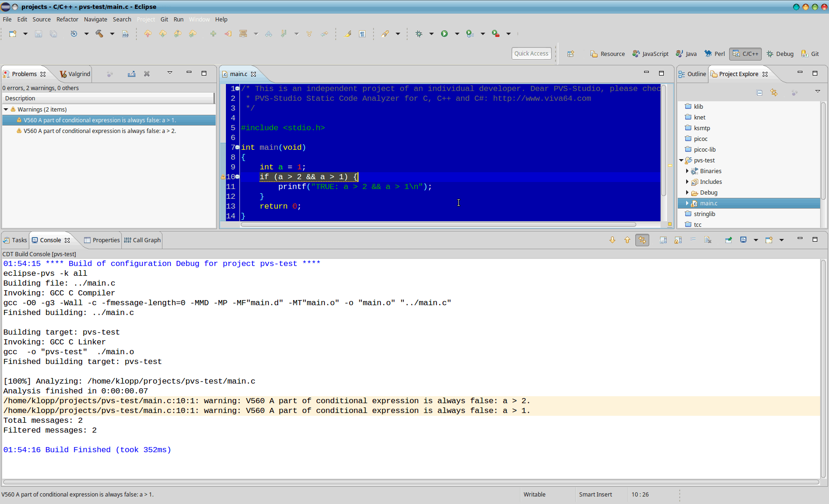The height and width of the screenshot is (504, 829).
Task: Select the 'always false: a > 2' warning
Action: click(108, 131)
